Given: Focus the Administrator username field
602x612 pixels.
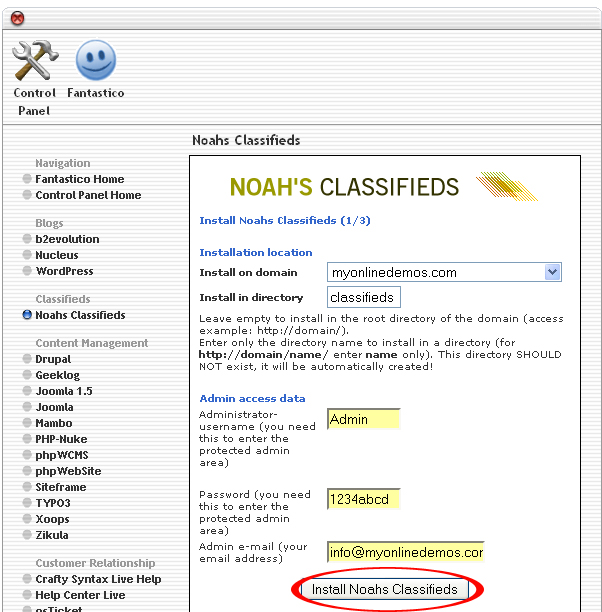Looking at the screenshot, I should [x=364, y=419].
